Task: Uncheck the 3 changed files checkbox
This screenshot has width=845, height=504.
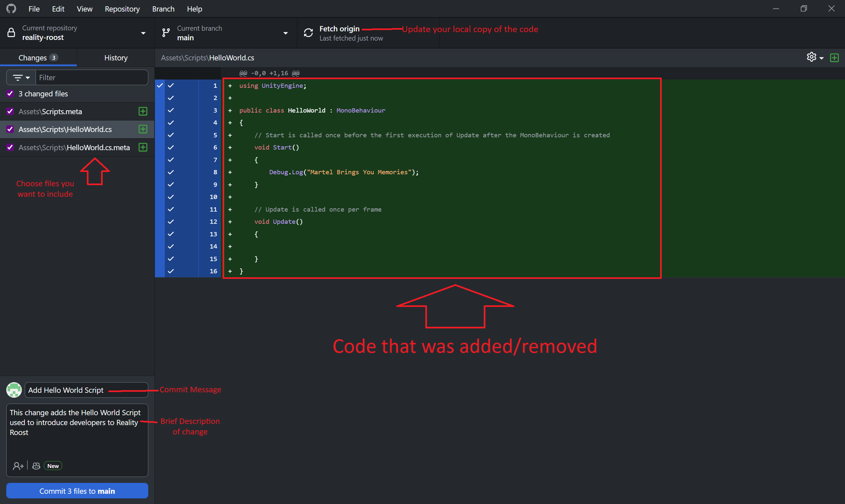Action: [x=10, y=94]
